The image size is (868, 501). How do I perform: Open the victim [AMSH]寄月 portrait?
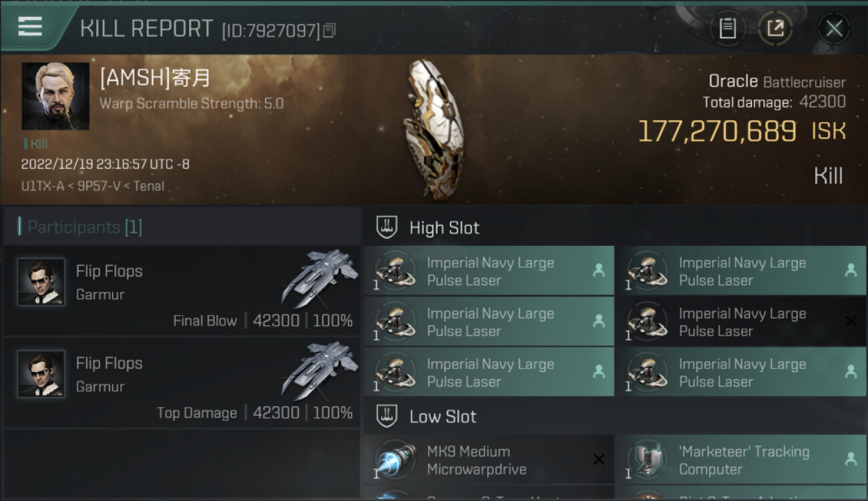click(x=55, y=96)
